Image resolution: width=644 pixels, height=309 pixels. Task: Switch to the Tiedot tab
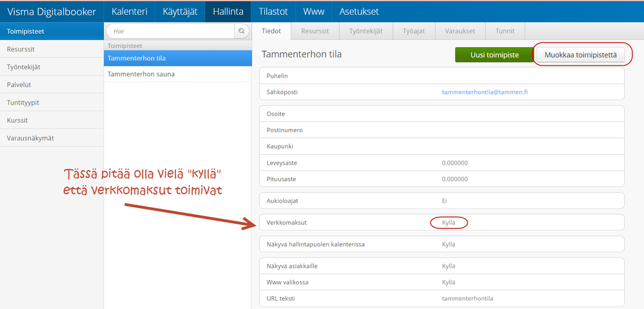pos(271,31)
